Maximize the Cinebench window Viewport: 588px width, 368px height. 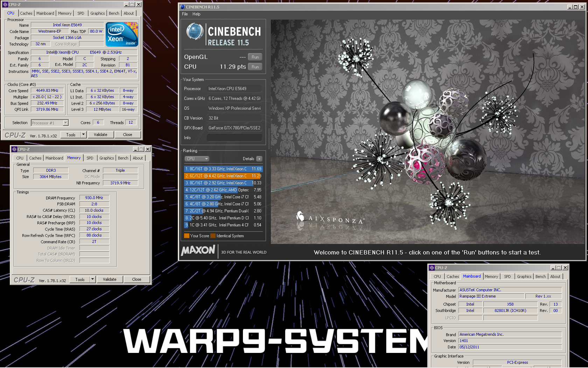[576, 7]
